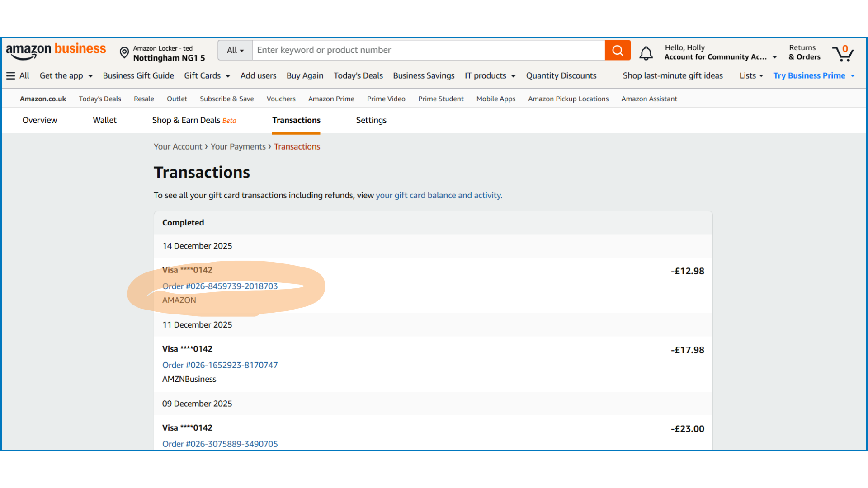
Task: Open the Shop & Earn Deals tab
Action: click(194, 120)
